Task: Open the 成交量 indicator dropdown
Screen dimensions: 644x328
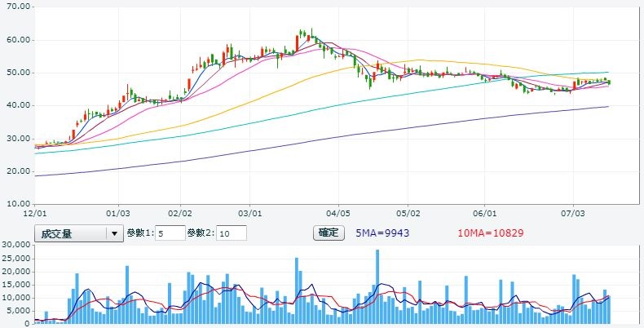Action: (79, 233)
